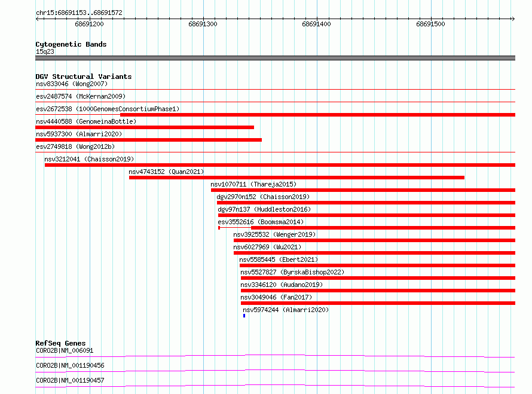The height and width of the screenshot is (394, 532).
Task: Click the red bar of nsv4743152 (Quan2021)
Action: [x=296, y=178]
